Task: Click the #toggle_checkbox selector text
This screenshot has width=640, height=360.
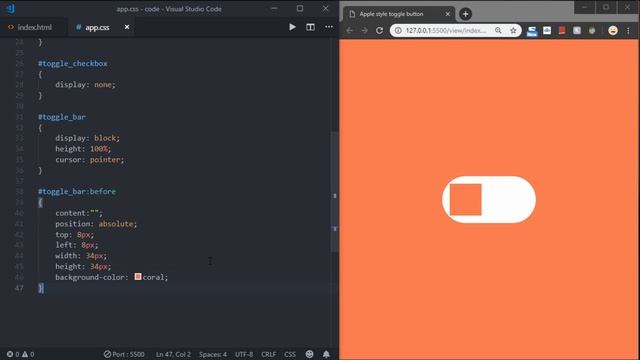Action: point(73,64)
